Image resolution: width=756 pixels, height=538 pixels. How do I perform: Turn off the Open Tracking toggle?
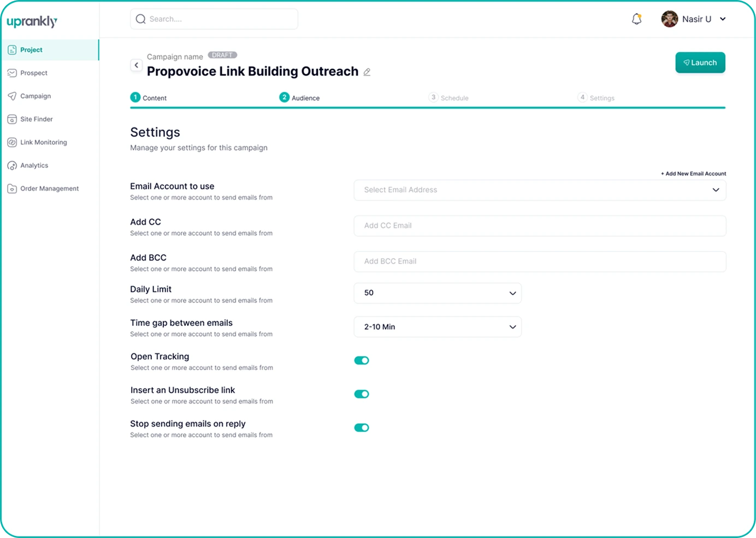click(x=362, y=360)
